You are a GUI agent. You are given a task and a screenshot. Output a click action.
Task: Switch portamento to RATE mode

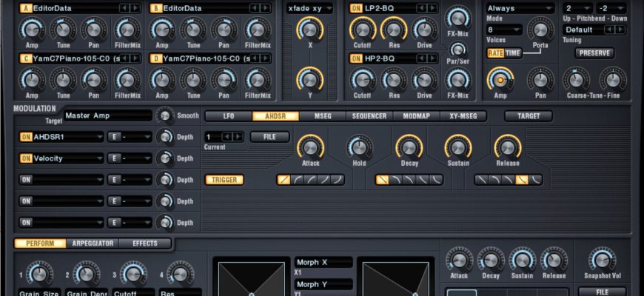[496, 53]
